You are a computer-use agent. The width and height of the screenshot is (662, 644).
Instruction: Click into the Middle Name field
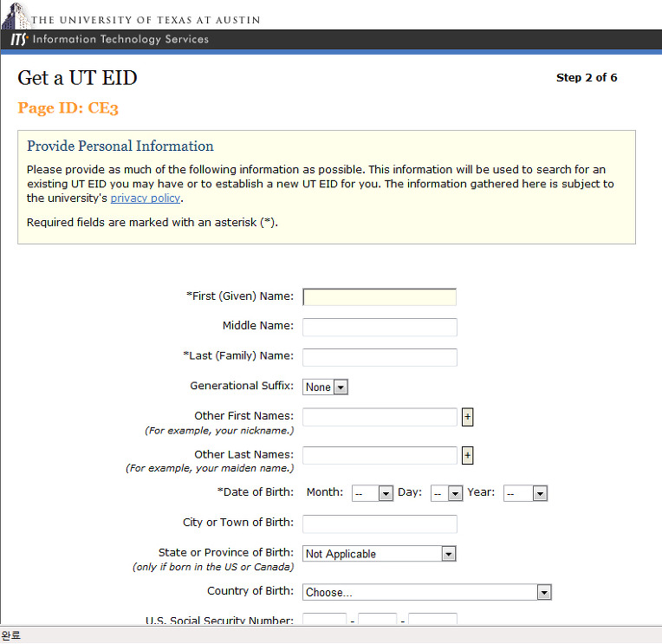click(x=379, y=327)
